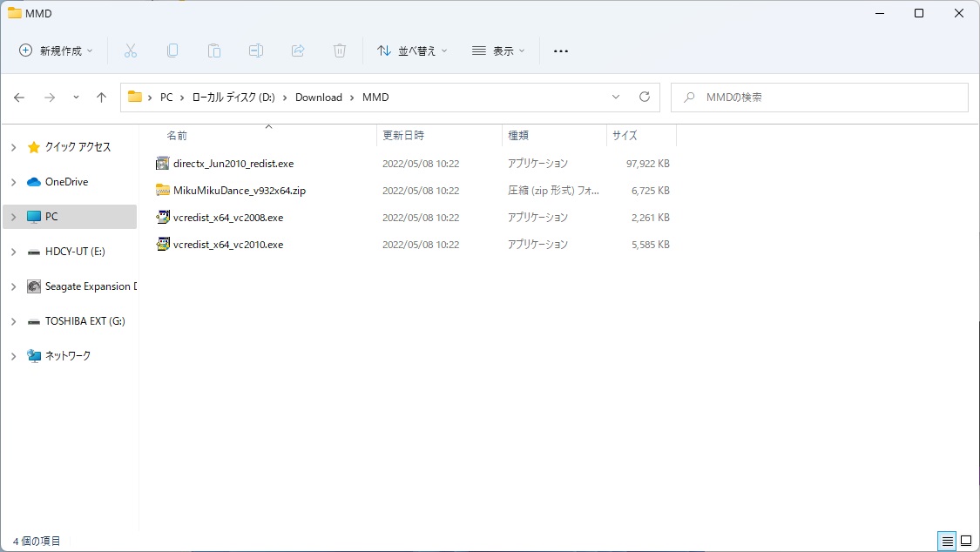
Task: Click the 2,261 KB size cell
Action: tap(650, 218)
